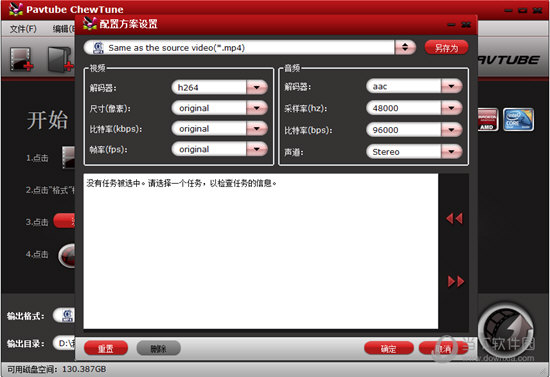Click the 另存为 (Save As) button

[x=446, y=48]
